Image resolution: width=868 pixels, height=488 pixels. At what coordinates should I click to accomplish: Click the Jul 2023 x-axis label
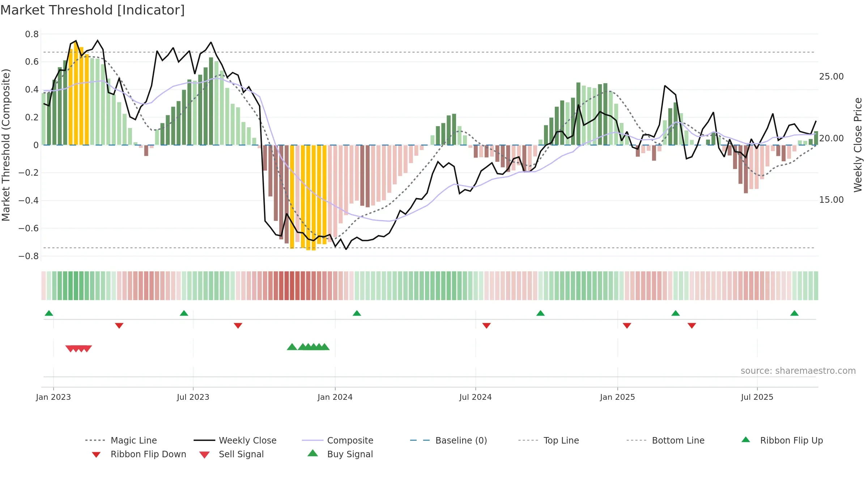pos(193,397)
